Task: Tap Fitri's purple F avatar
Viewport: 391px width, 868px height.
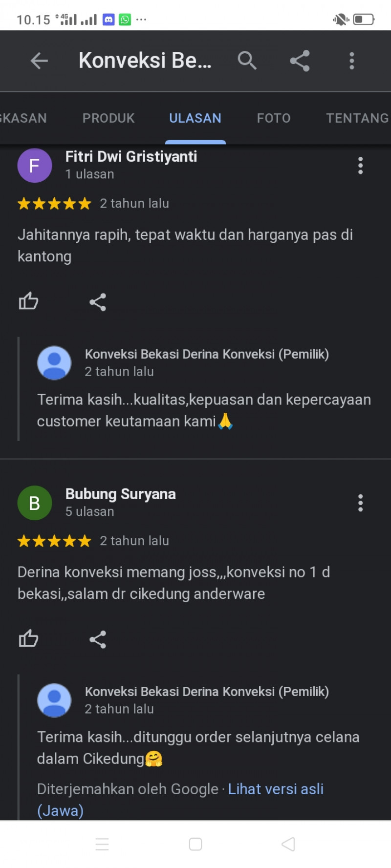Action: pos(35,166)
